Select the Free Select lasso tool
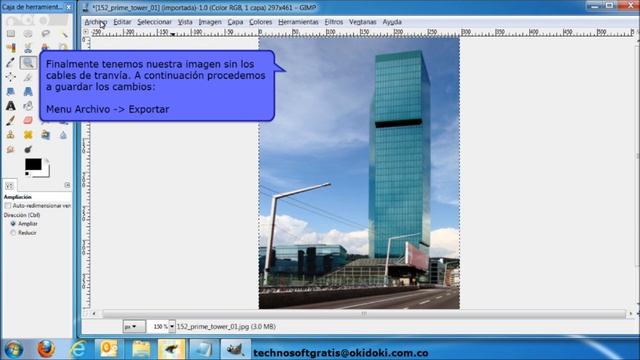Image resolution: width=640 pixels, height=360 pixels. pyautogui.click(x=45, y=33)
